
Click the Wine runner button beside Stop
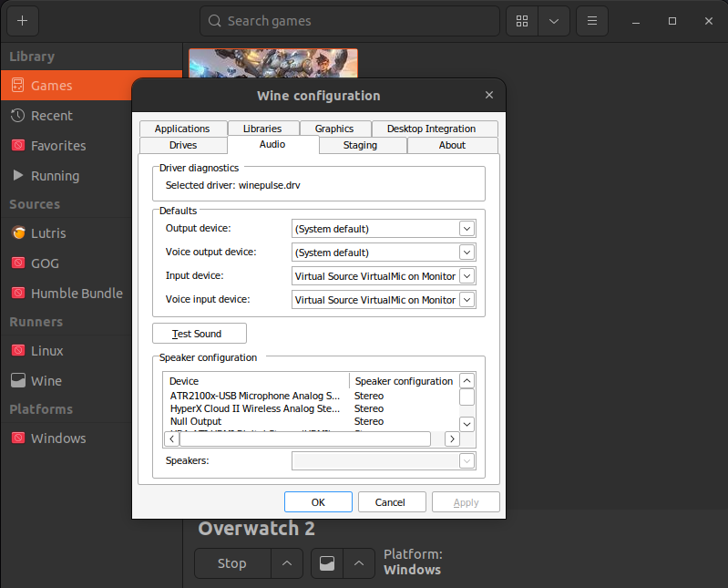click(327, 563)
